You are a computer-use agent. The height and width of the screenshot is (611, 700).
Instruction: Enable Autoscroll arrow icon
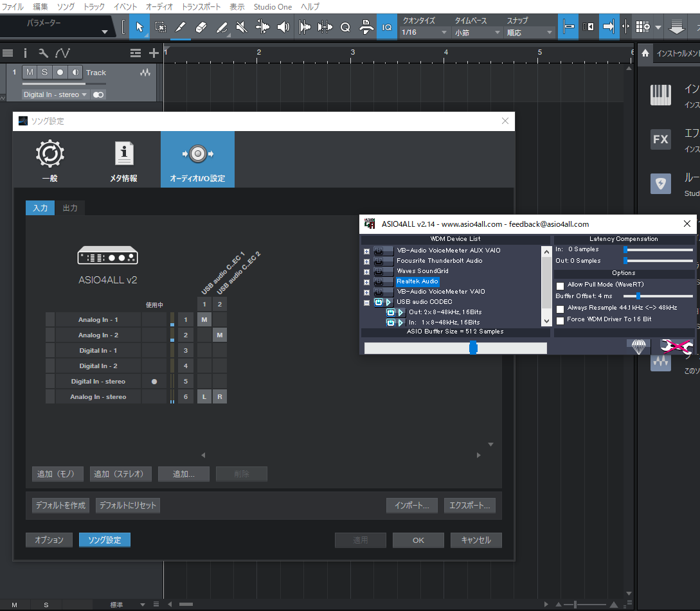(x=609, y=27)
